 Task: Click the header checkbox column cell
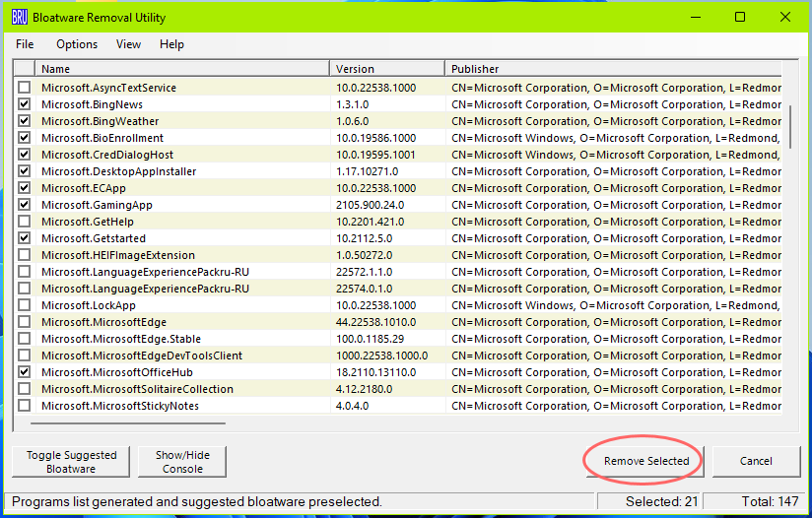24,69
